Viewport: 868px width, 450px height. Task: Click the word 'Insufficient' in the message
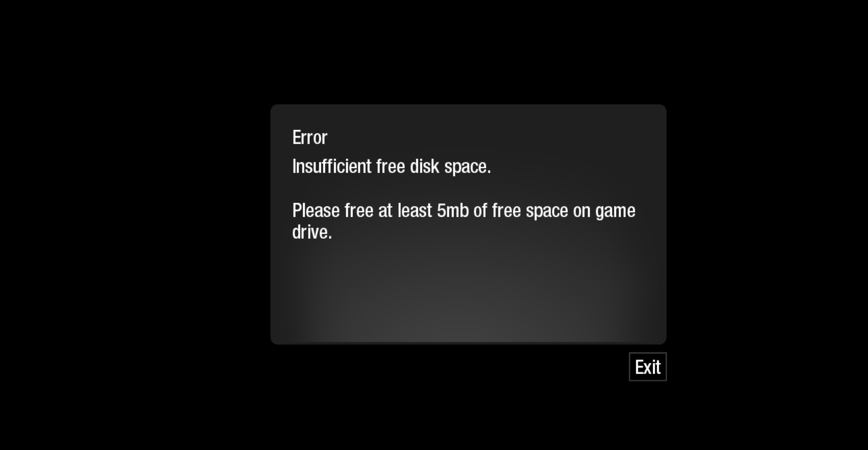click(x=332, y=166)
